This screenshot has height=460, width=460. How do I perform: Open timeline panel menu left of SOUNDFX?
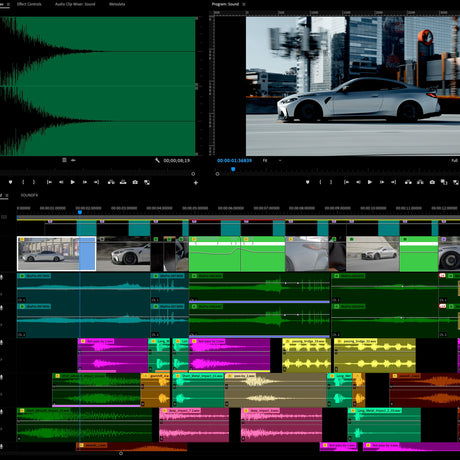[7, 195]
